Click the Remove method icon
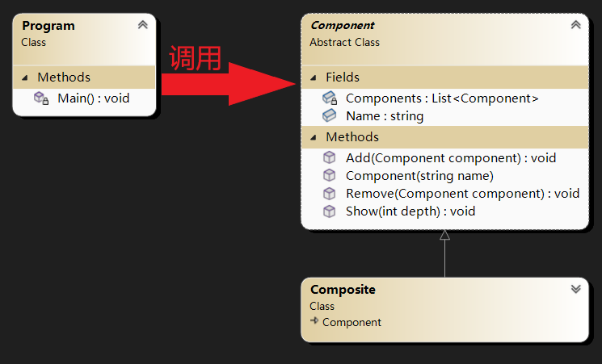 click(329, 194)
